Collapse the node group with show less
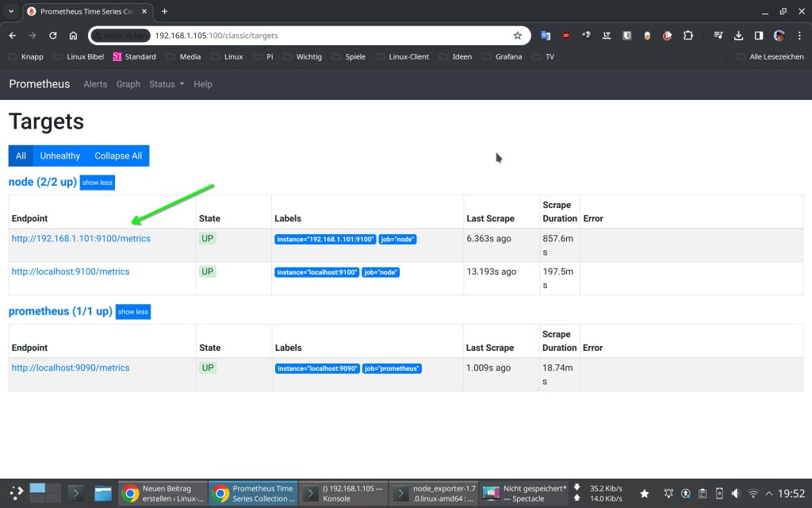The image size is (812, 508). pyautogui.click(x=98, y=183)
